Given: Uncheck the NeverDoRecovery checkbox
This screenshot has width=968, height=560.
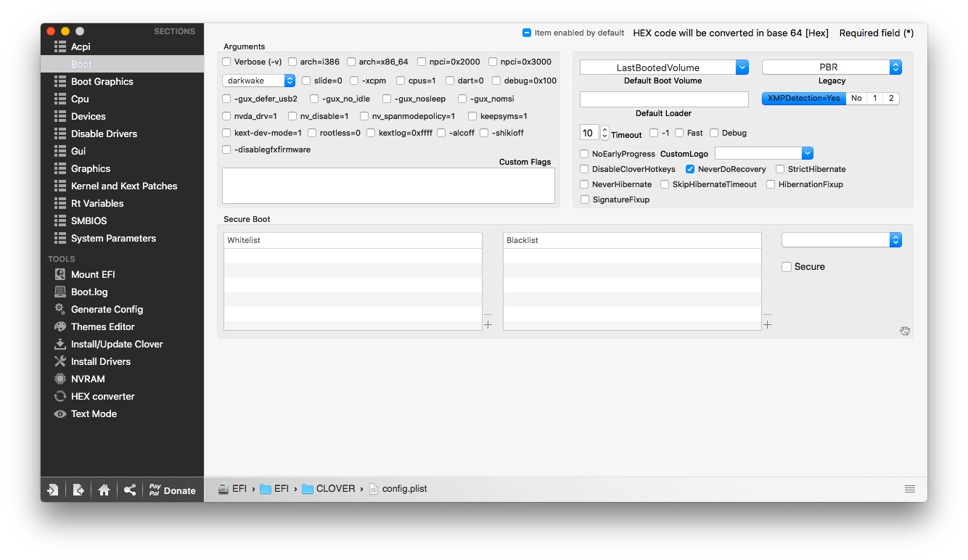Looking at the screenshot, I should [690, 169].
